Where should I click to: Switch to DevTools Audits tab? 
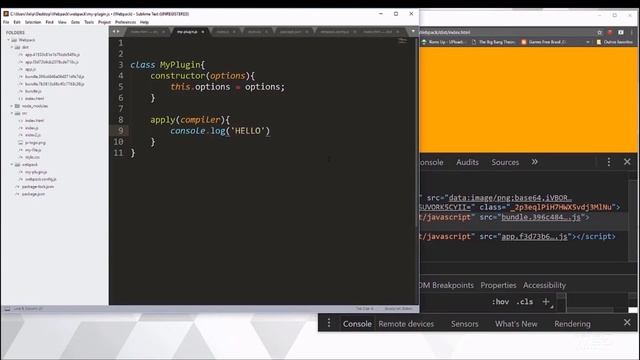[467, 162]
